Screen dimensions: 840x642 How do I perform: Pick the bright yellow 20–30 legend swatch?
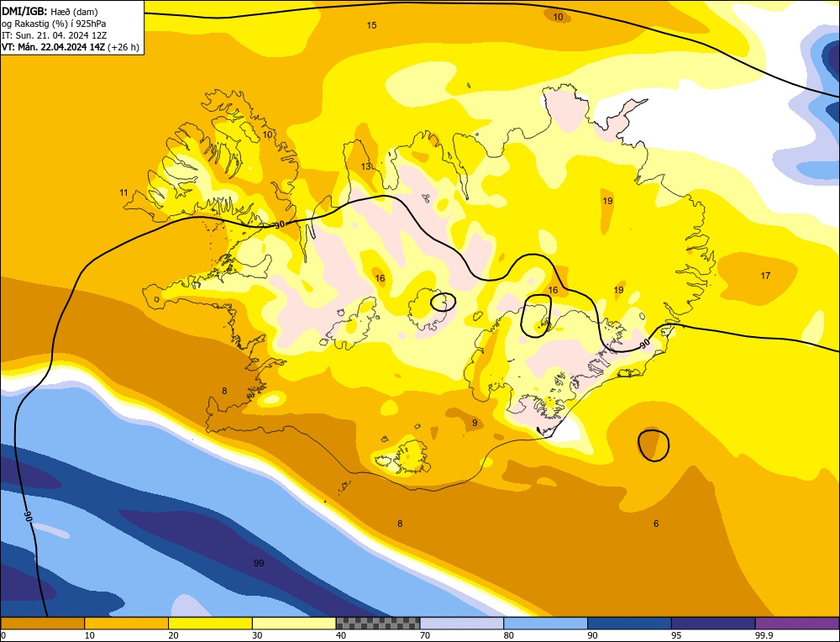coord(210,623)
